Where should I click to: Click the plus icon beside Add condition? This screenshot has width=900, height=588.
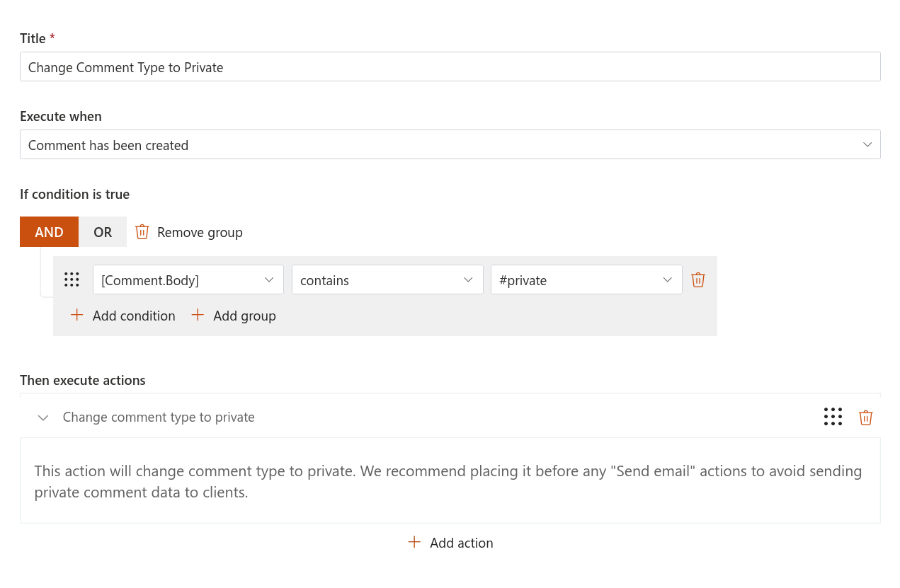tap(76, 315)
